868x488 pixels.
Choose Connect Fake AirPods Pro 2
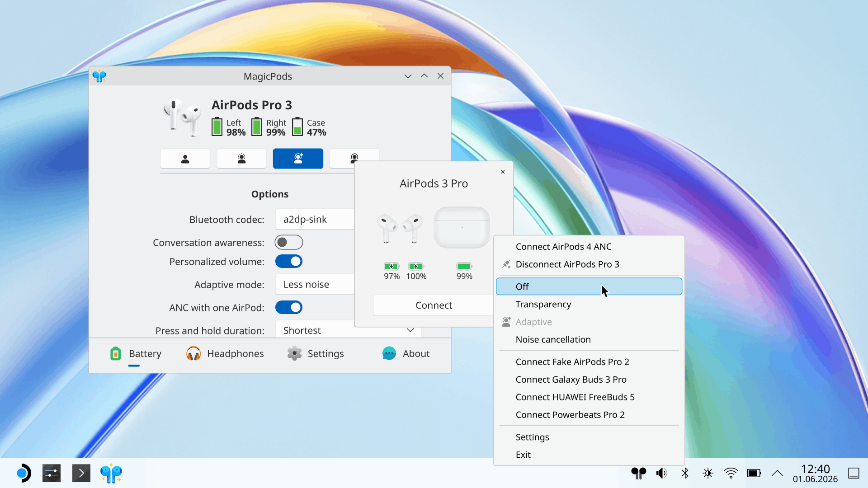589,362
